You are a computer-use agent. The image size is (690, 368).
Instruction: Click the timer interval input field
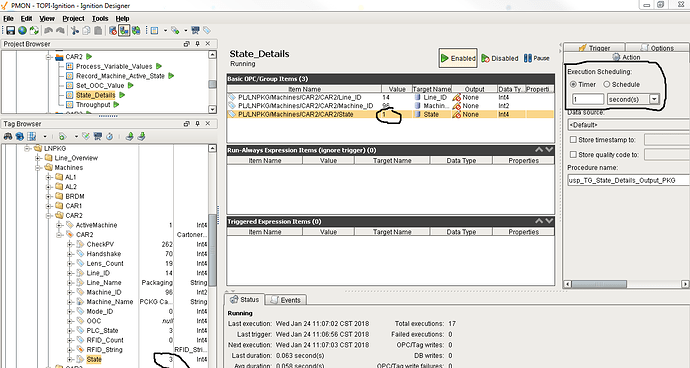point(587,99)
